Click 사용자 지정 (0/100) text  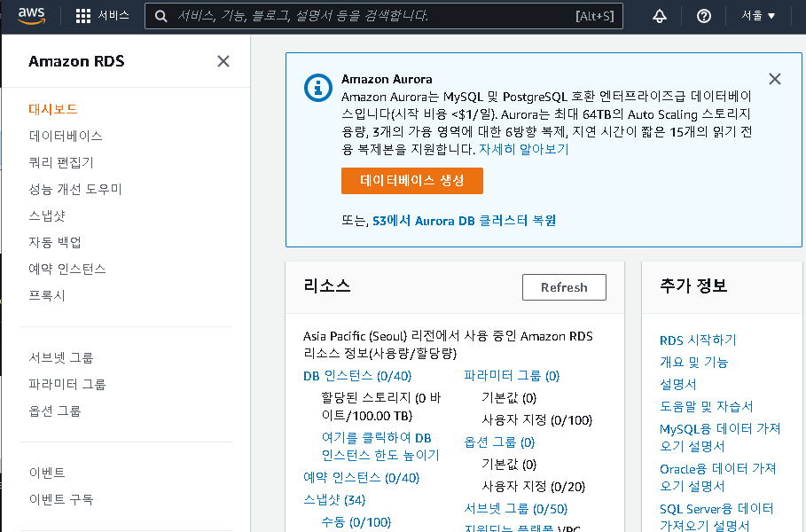coord(536,420)
